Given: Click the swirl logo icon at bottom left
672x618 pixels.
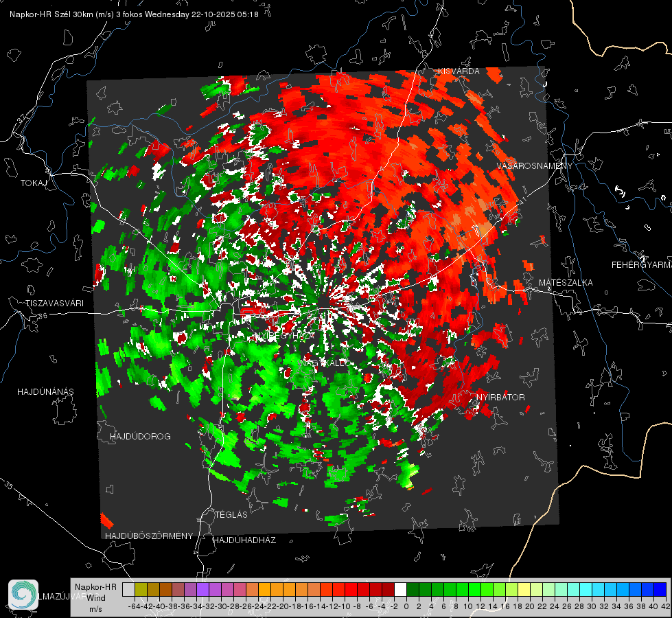Looking at the screenshot, I should (x=23, y=595).
